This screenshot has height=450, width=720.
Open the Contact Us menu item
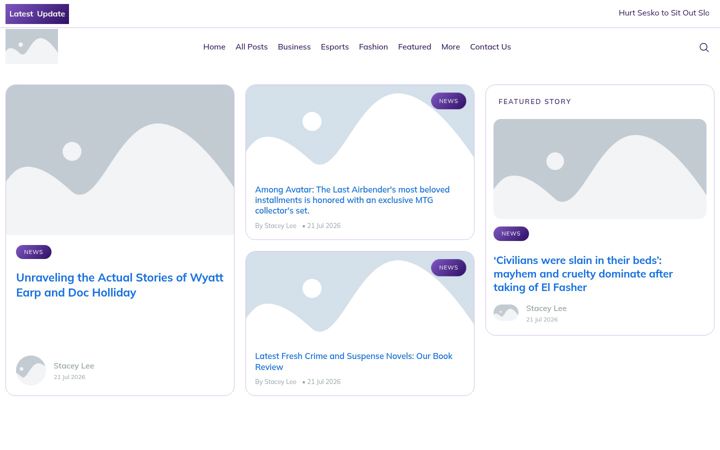pyautogui.click(x=490, y=47)
